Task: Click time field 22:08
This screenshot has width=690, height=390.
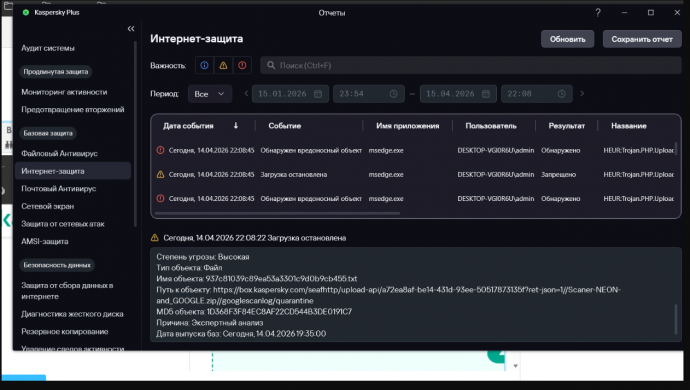Action: coord(537,94)
